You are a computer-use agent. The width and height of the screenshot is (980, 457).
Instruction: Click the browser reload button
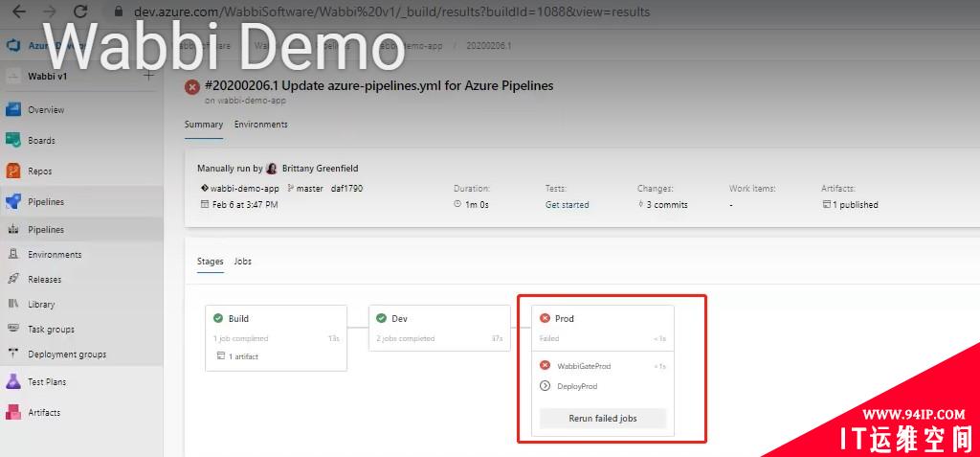(80, 12)
